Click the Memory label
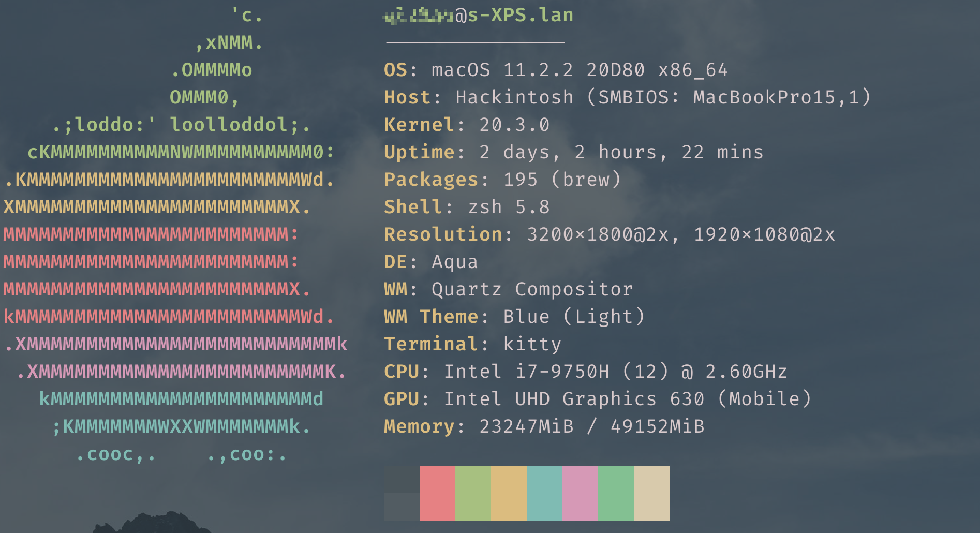Screen dimensions: 980x533 tap(420, 426)
